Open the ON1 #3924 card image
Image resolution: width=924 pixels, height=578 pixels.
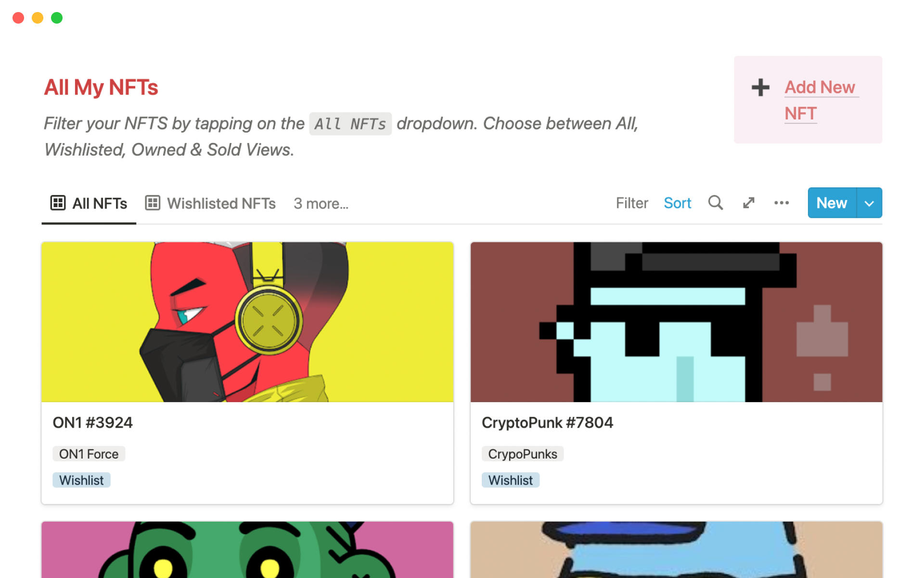pos(247,322)
